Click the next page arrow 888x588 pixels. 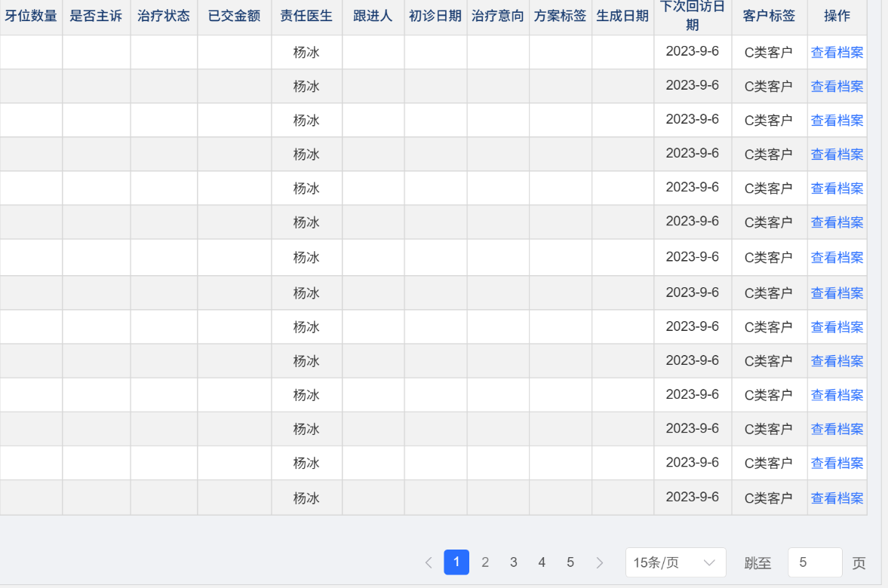pos(600,562)
